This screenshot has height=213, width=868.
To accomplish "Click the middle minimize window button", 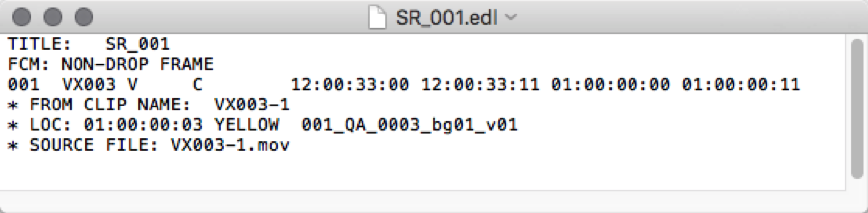I will point(53,17).
